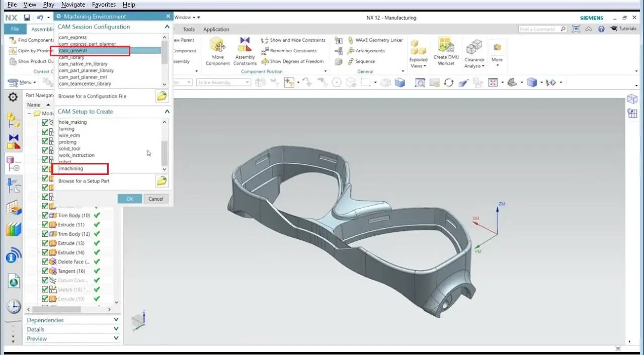Switch to the Application ribbon tab

coord(216,29)
